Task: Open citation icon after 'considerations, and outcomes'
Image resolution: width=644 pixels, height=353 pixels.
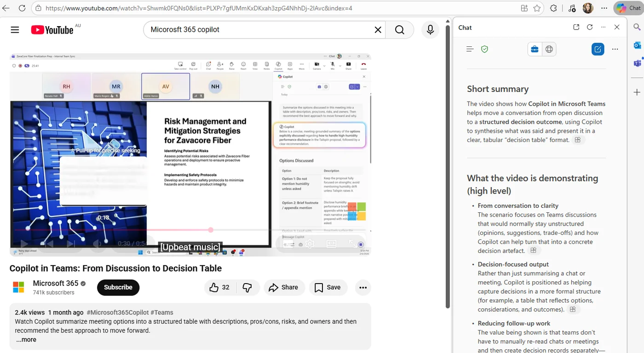Action: (x=573, y=309)
